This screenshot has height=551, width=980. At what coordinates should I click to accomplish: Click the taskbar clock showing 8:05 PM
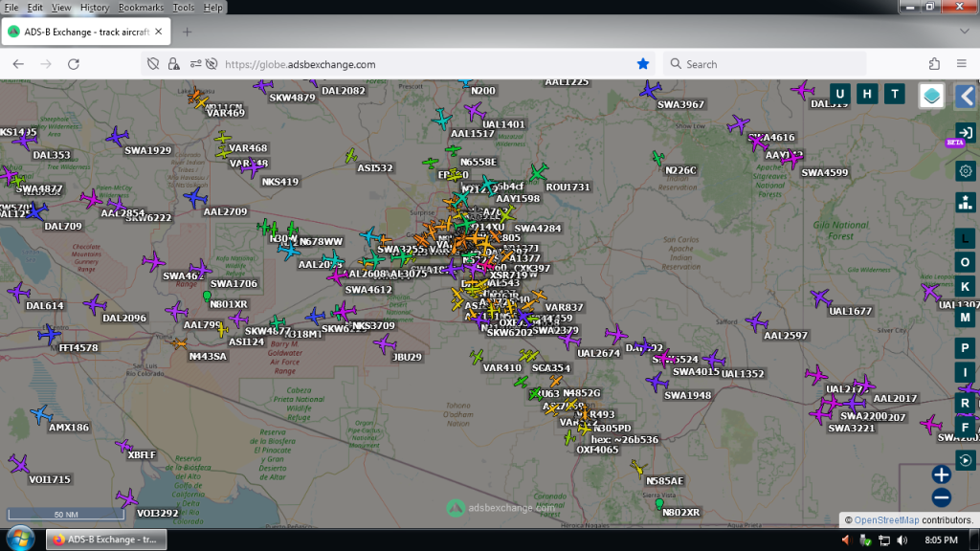pos(941,540)
